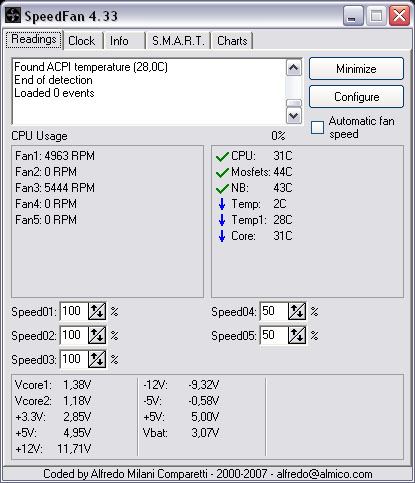The image size is (415, 483).
Task: Open the Clock tab
Action: pyautogui.click(x=82, y=41)
